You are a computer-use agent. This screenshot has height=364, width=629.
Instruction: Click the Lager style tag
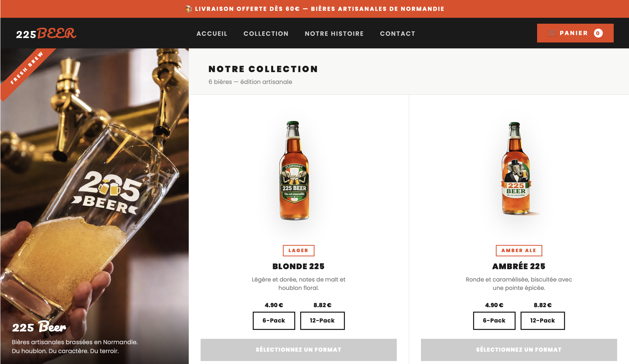pos(298,250)
